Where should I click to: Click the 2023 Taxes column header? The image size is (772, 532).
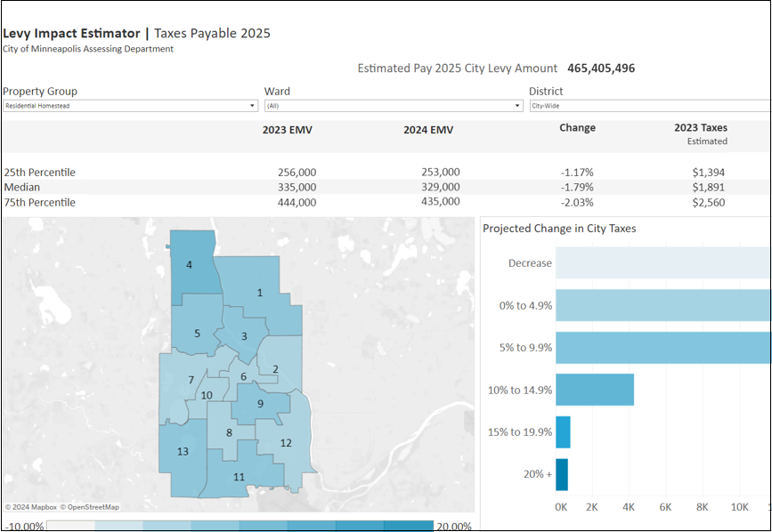(701, 128)
